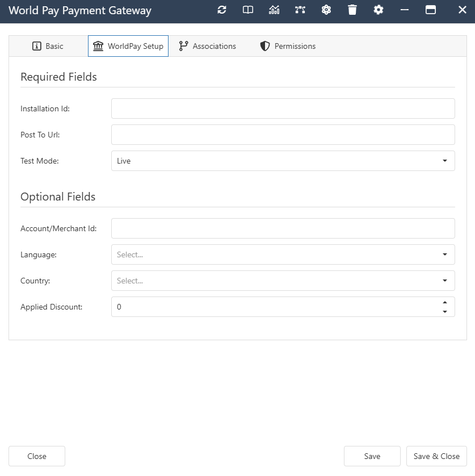The height and width of the screenshot is (476, 475).
Task: Click the Permissions shield icon
Action: coord(264,46)
